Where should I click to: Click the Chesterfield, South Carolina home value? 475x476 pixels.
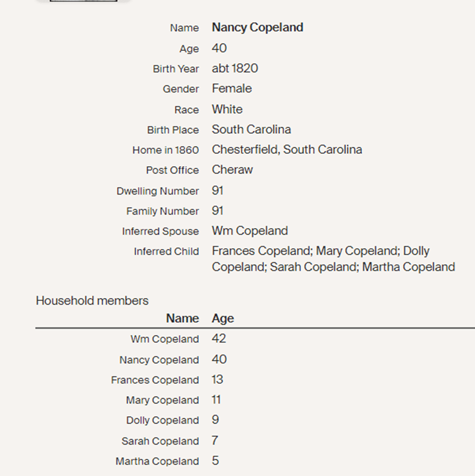pyautogui.click(x=287, y=150)
